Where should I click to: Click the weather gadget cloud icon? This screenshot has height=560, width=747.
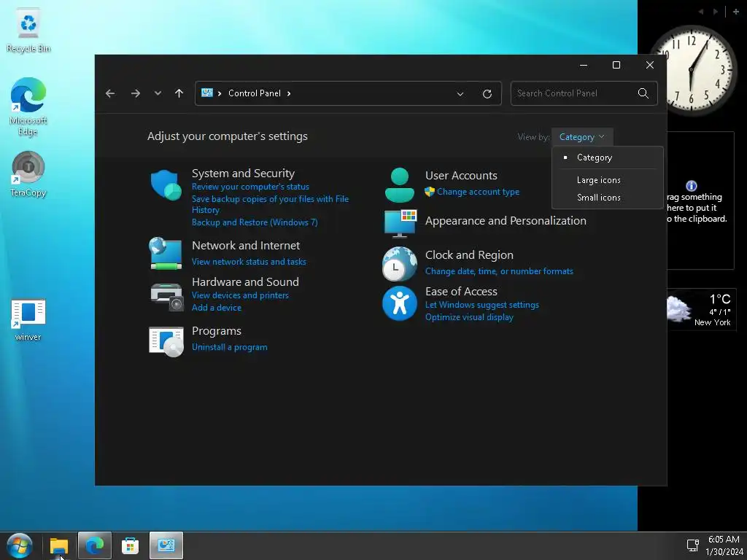[x=678, y=309]
